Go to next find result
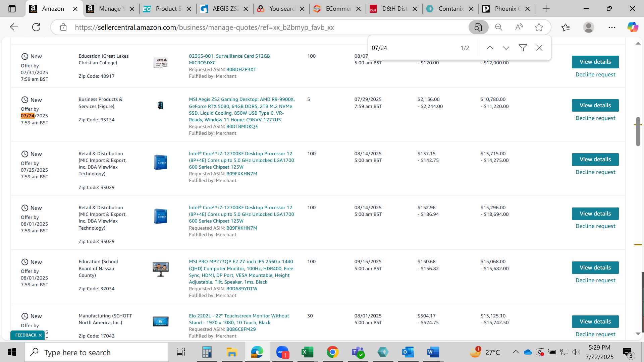The height and width of the screenshot is (362, 644). (x=506, y=48)
